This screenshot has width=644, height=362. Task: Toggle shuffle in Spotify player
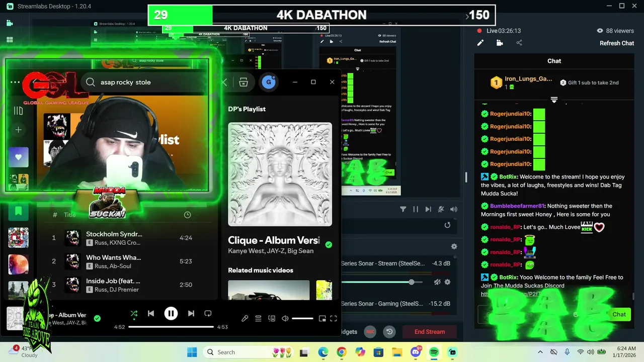click(134, 314)
